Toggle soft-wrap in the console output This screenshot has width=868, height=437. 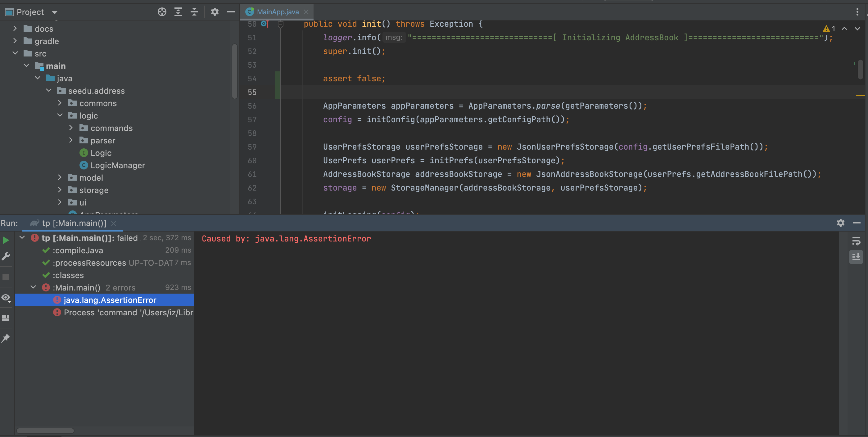[x=856, y=241]
